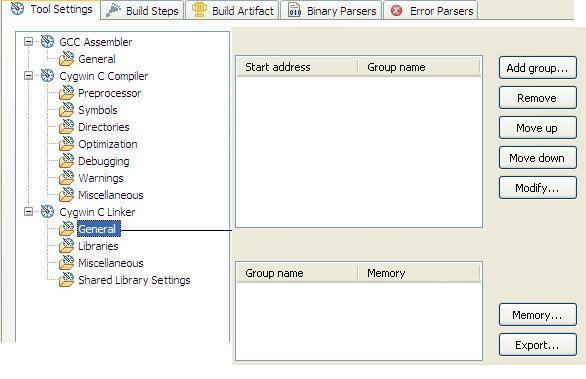This screenshot has width=586, height=379.
Task: Click the Remove button
Action: [x=537, y=98]
